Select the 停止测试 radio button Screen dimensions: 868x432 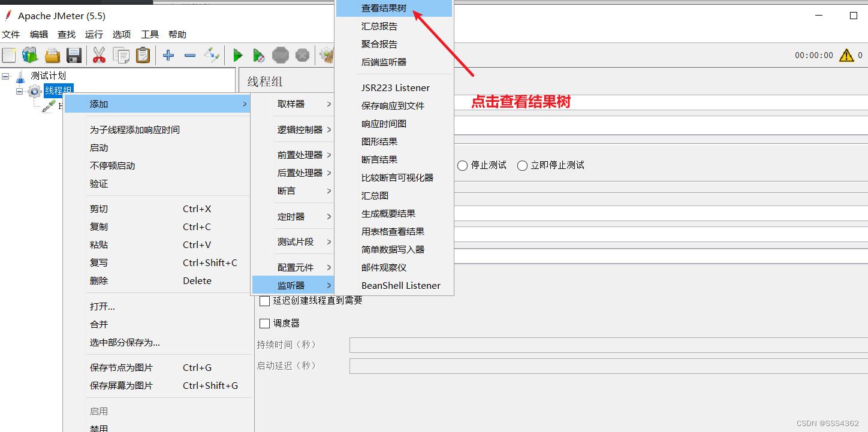tap(463, 165)
